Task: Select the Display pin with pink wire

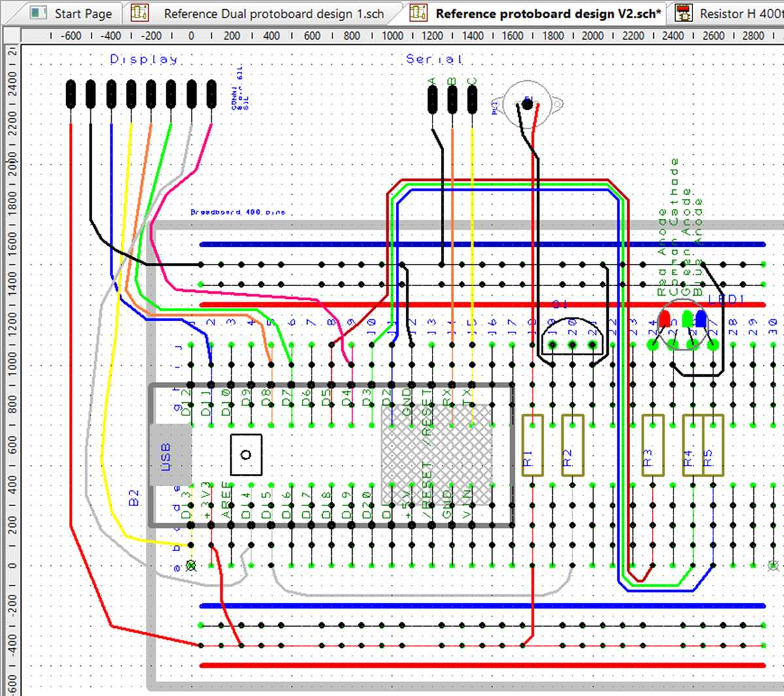Action: (x=211, y=93)
